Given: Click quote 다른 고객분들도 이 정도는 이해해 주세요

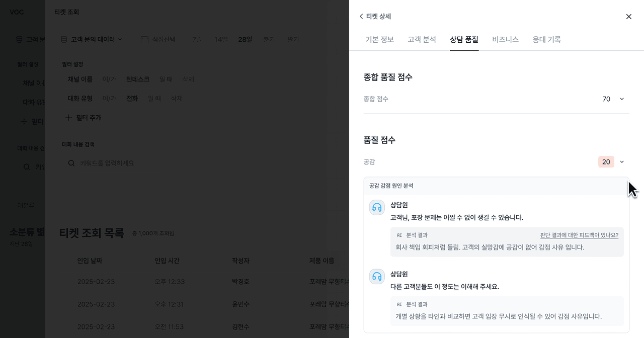Looking at the screenshot, I should tap(445, 287).
